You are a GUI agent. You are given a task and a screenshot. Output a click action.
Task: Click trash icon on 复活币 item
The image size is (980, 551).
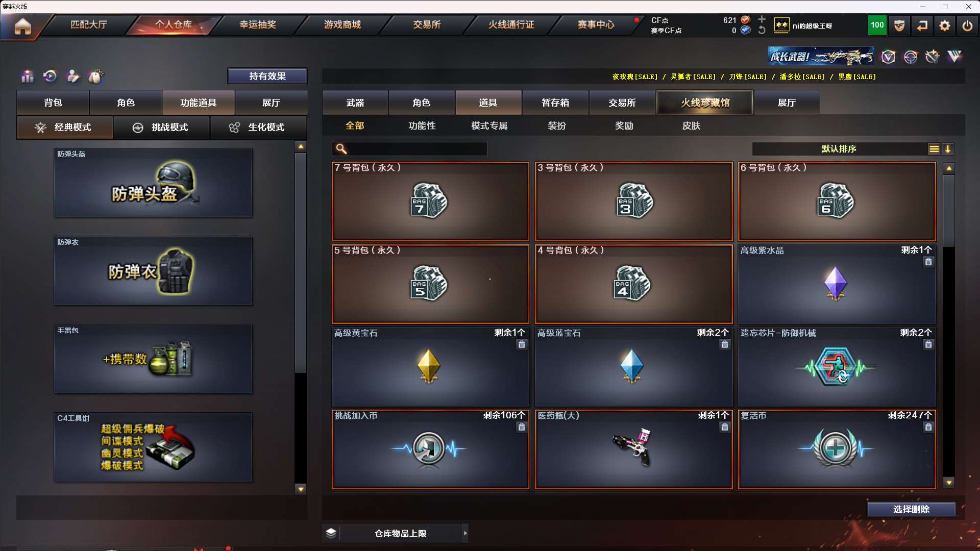point(928,427)
